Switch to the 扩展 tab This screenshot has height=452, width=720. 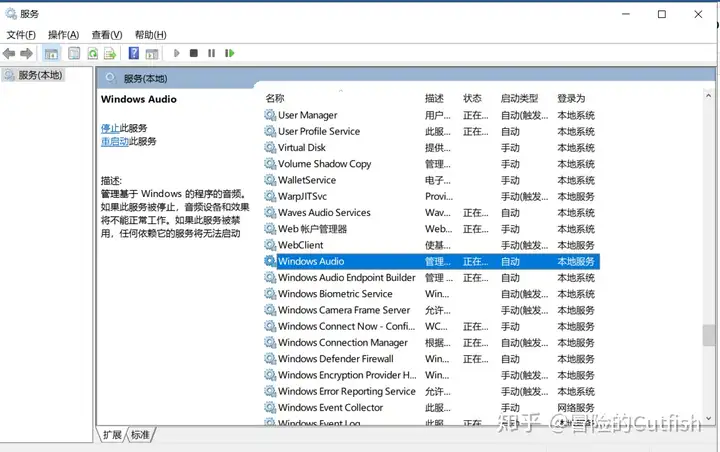pyautogui.click(x=112, y=435)
